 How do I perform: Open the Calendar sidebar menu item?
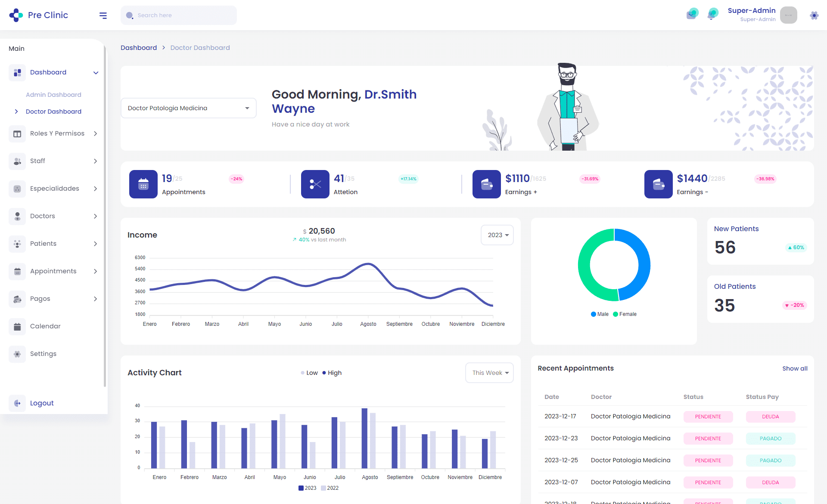(x=45, y=326)
